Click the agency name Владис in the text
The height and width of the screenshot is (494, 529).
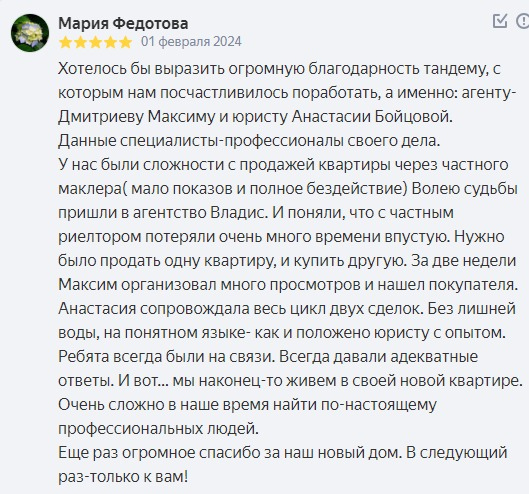click(x=238, y=213)
